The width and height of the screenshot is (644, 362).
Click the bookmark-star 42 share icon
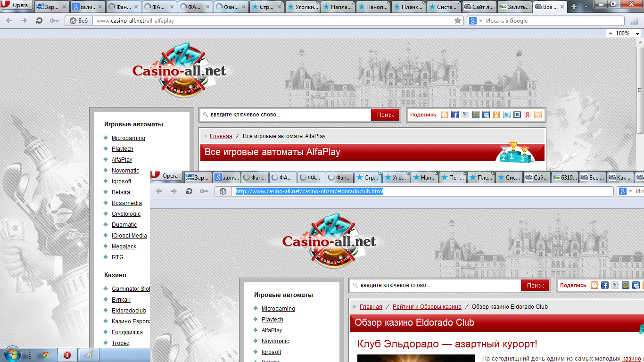click(538, 115)
